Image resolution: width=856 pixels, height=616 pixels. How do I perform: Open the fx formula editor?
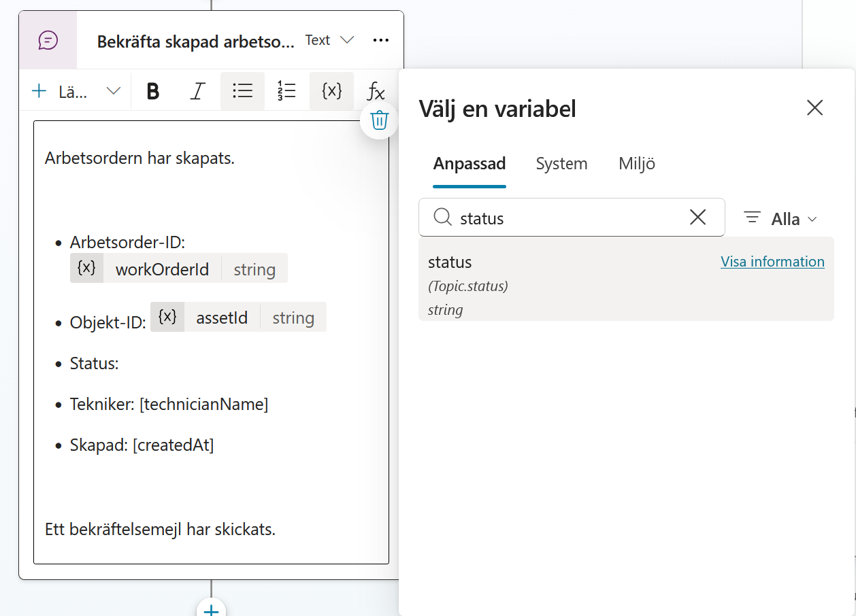[376, 91]
